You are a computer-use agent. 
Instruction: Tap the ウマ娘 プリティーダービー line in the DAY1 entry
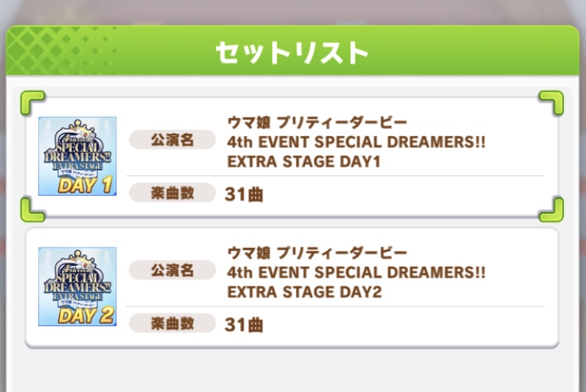coord(317,123)
